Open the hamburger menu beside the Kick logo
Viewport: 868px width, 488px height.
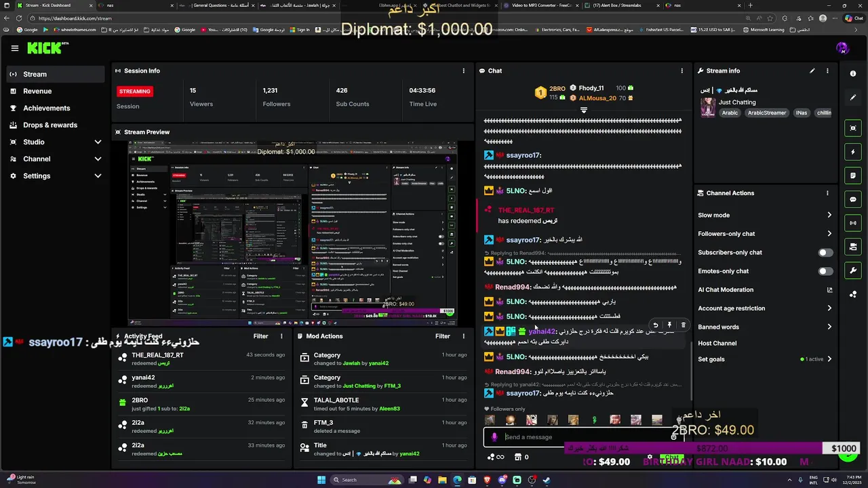click(14, 48)
